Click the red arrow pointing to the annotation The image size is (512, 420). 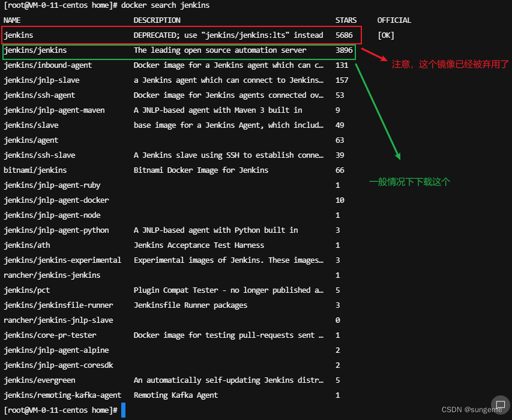pyautogui.click(x=374, y=57)
